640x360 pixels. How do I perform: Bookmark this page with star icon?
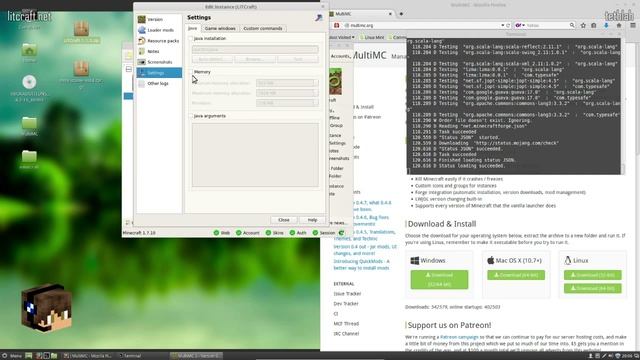click(583, 25)
